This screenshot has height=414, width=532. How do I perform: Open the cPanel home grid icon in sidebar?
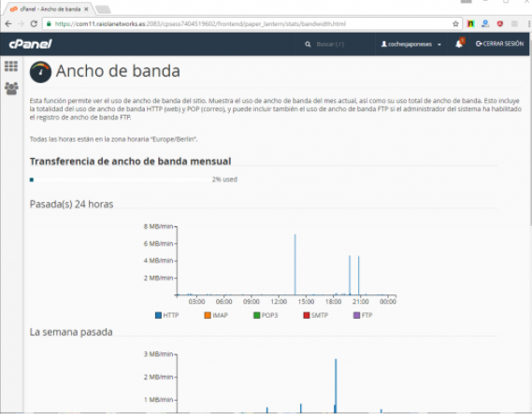pos(11,66)
